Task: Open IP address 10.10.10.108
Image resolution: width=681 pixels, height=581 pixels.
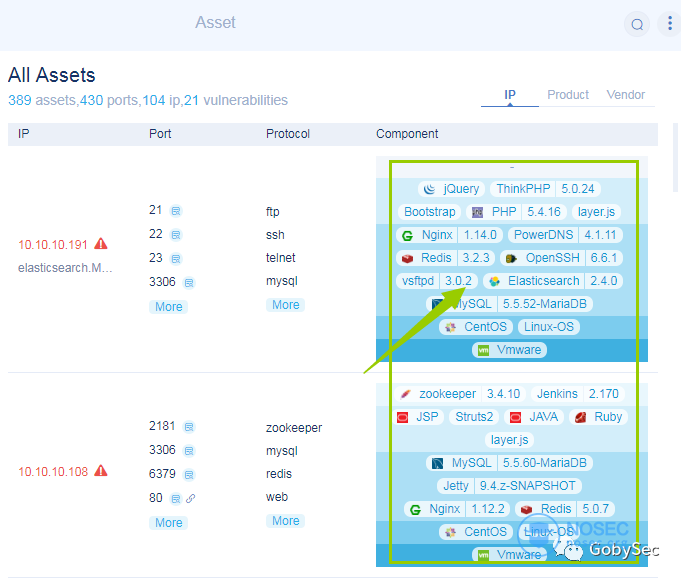Action: click(x=53, y=472)
